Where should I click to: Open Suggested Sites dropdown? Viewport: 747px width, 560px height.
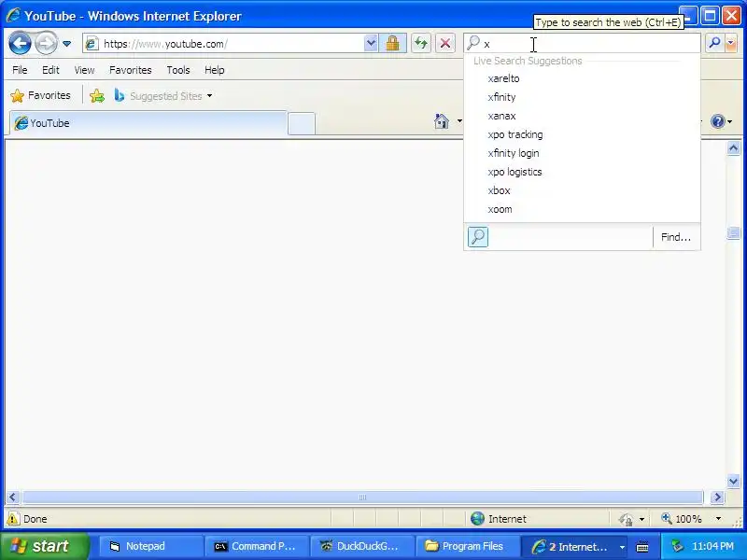point(163,96)
